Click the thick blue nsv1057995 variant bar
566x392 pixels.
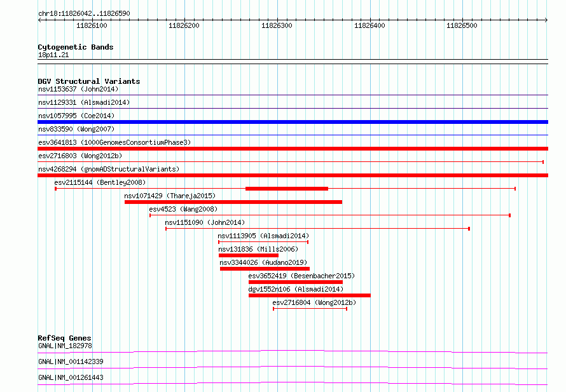[293, 122]
